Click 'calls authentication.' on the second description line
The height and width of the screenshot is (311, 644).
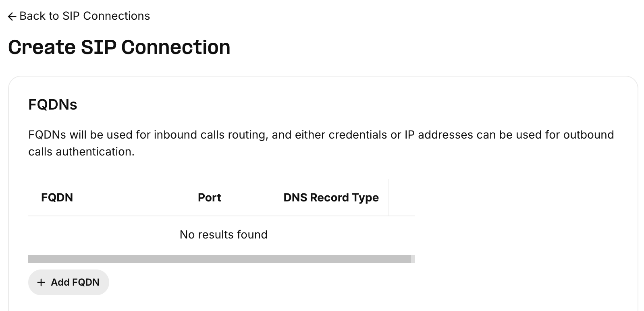81,151
